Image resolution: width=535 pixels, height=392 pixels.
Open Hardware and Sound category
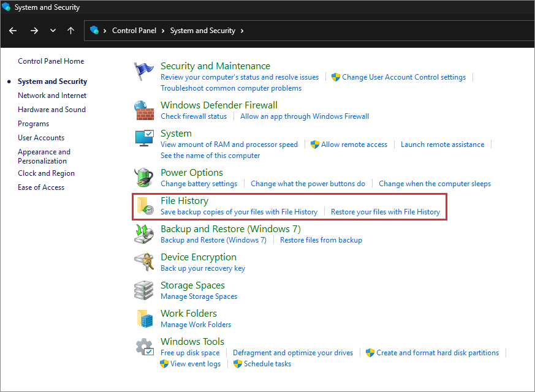tap(51, 110)
